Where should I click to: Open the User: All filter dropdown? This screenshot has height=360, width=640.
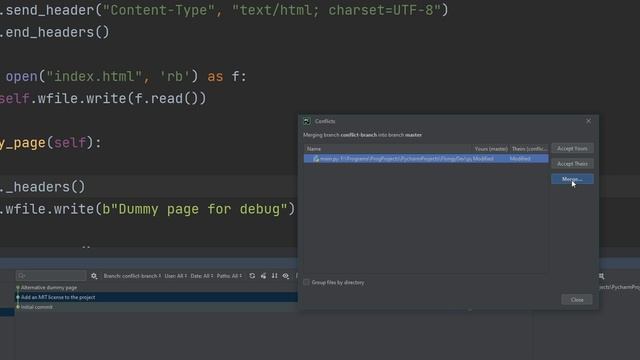pos(176,276)
